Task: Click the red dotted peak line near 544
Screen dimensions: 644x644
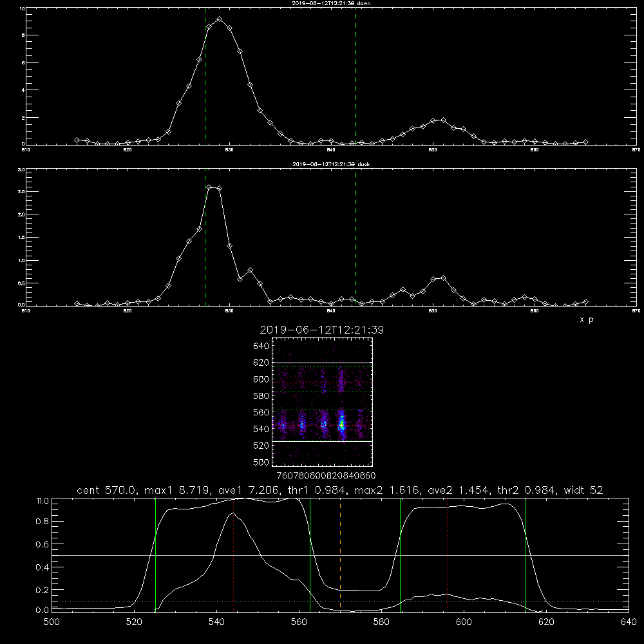Action: [233, 554]
